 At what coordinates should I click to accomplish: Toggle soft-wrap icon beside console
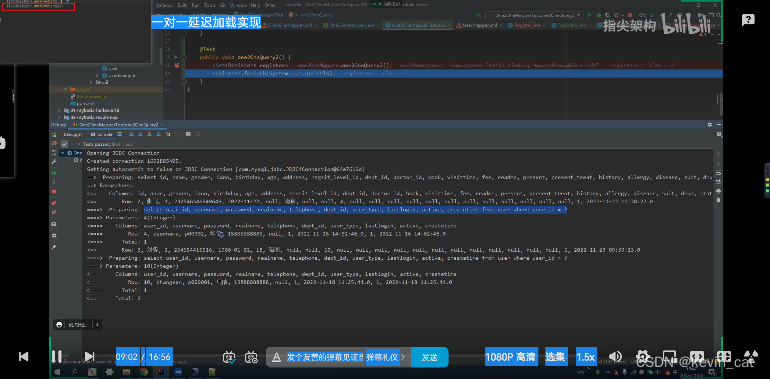[718, 173]
